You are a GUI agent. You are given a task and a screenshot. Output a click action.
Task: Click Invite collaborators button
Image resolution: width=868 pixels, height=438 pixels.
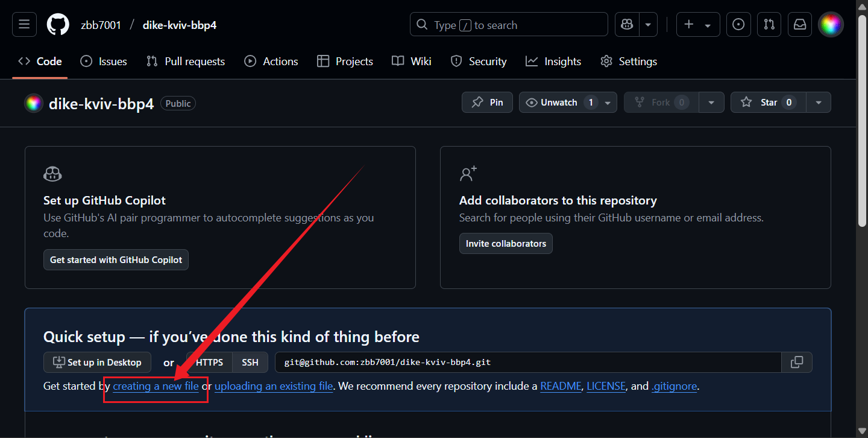[506, 243]
